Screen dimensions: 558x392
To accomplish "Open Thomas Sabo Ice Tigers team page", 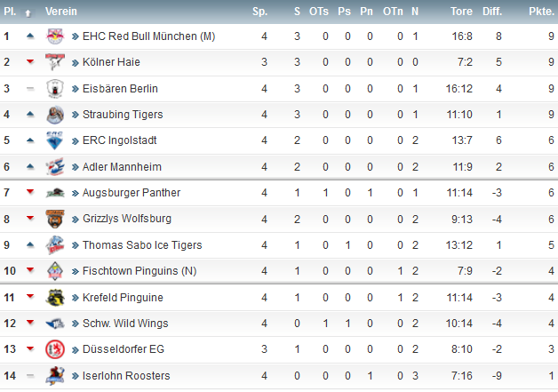I will (x=142, y=245).
